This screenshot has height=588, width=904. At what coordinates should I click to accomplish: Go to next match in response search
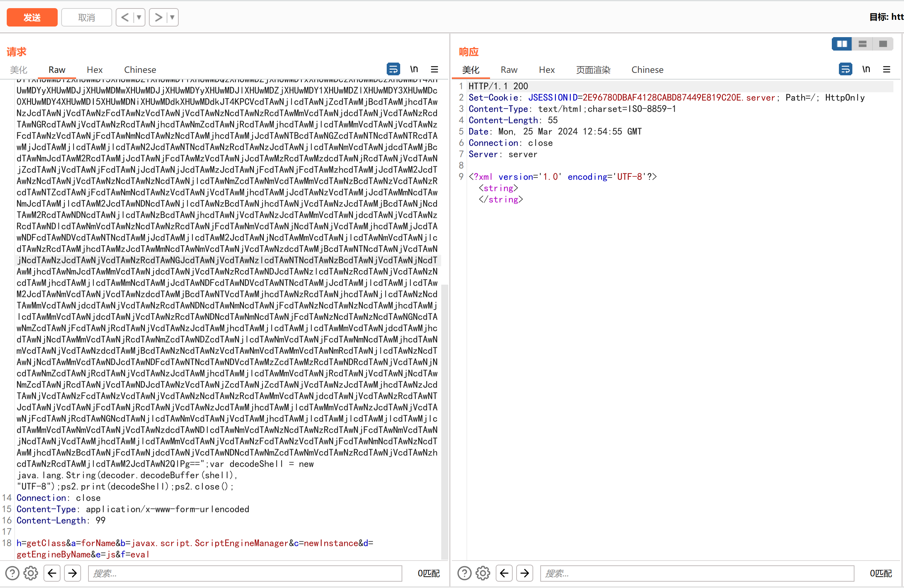click(x=525, y=573)
